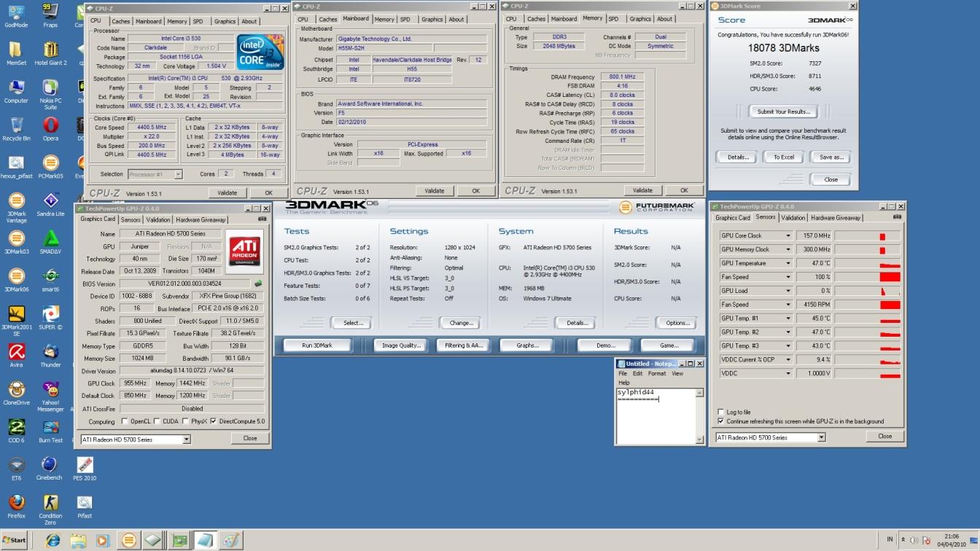980x551 pixels.
Task: Open Graphics tab in CPU-Z mainboard window
Action: pyautogui.click(x=432, y=20)
